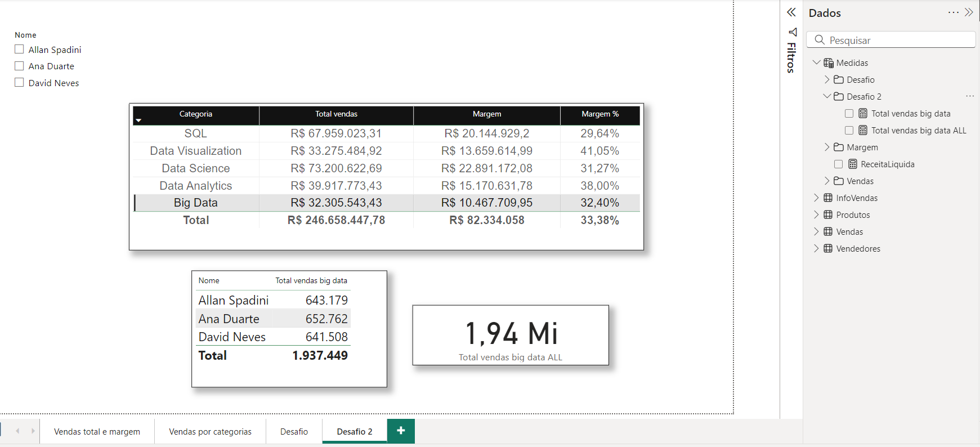Image resolution: width=980 pixels, height=447 pixels.
Task: Click the Medidas table icon
Action: 829,63
